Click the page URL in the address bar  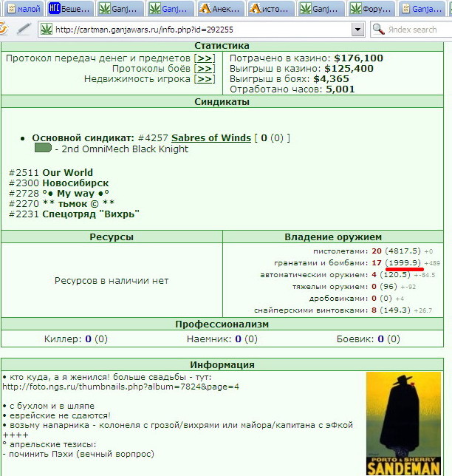click(144, 30)
